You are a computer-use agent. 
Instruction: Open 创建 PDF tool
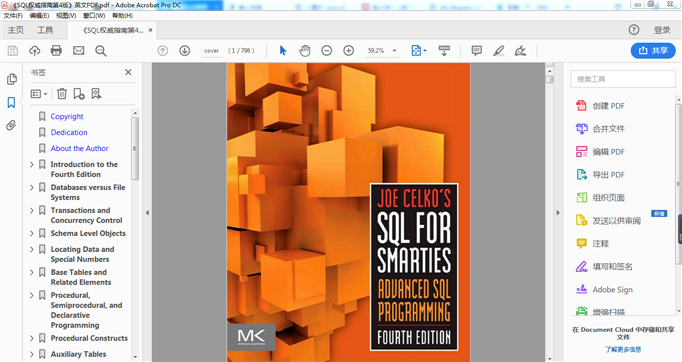pos(600,106)
